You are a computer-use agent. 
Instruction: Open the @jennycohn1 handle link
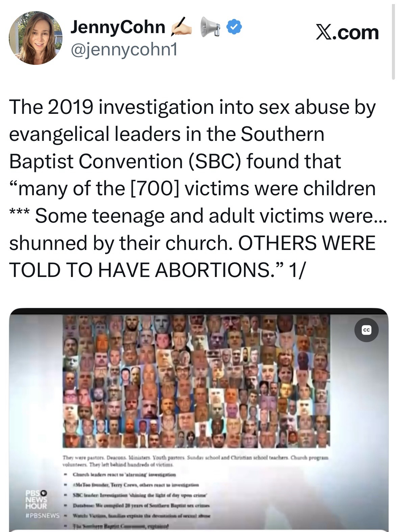click(124, 51)
